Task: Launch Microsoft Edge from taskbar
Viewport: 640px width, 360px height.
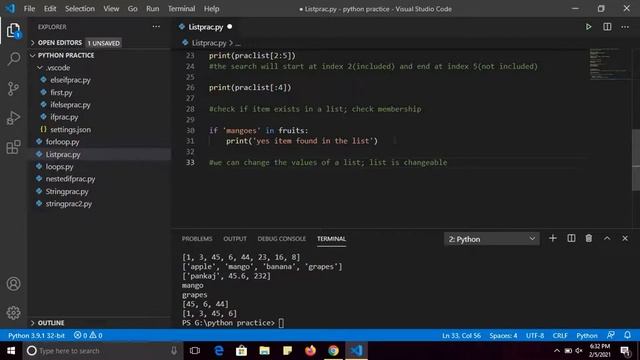Action: [219, 351]
